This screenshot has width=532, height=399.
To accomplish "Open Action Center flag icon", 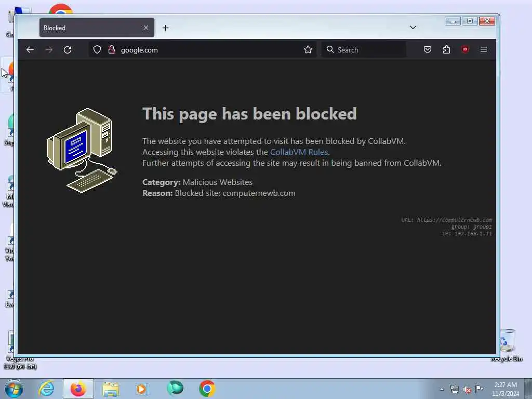I will click(479, 389).
